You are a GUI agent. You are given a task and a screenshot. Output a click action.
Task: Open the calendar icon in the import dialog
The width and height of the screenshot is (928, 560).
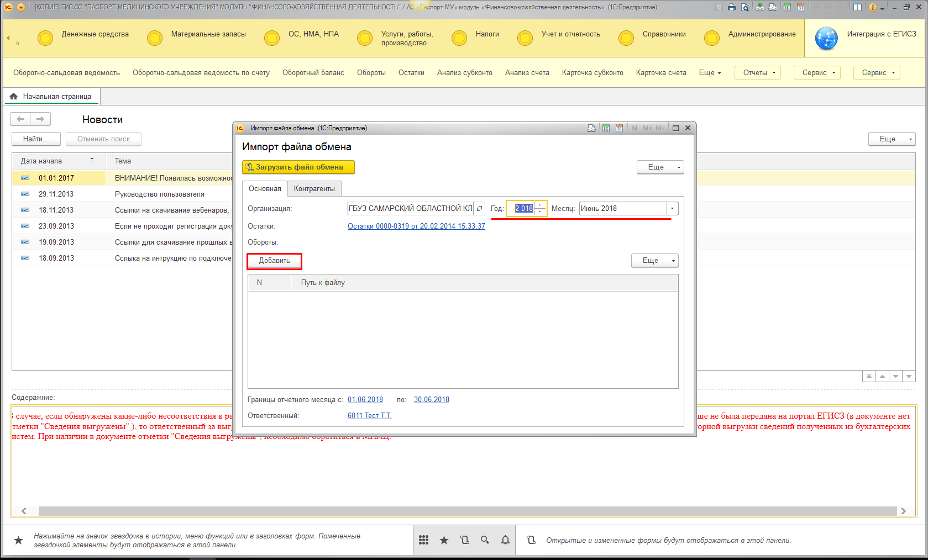619,128
